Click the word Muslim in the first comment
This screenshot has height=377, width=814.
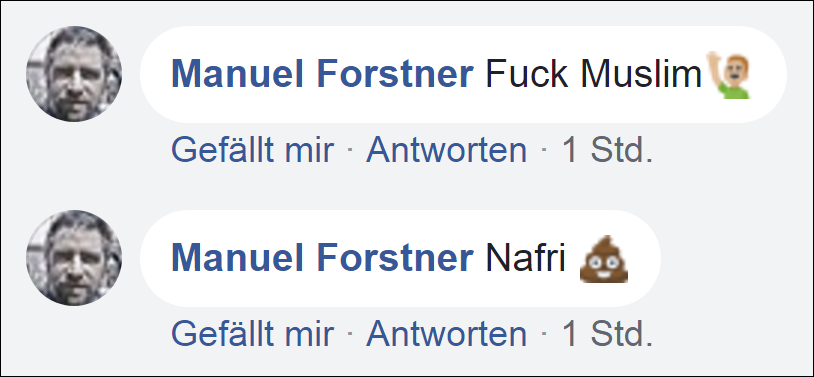[x=642, y=75]
